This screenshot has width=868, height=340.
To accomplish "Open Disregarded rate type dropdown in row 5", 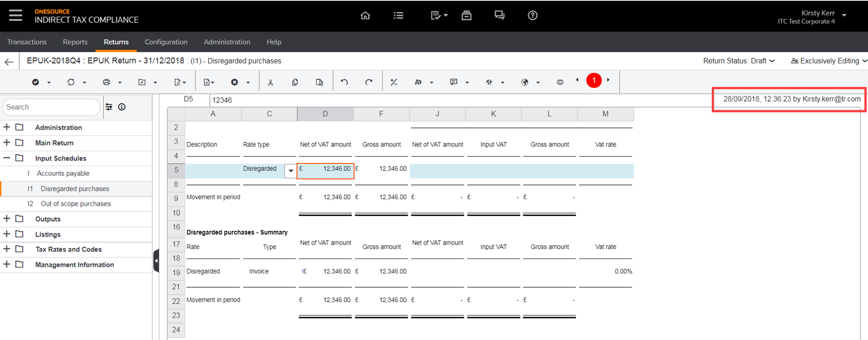I will point(290,171).
